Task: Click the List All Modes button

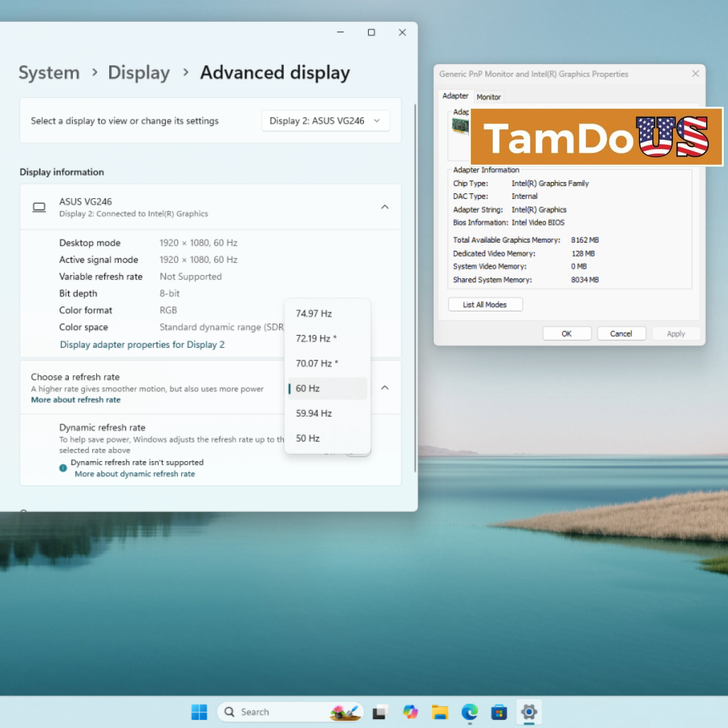Action: pos(485,305)
